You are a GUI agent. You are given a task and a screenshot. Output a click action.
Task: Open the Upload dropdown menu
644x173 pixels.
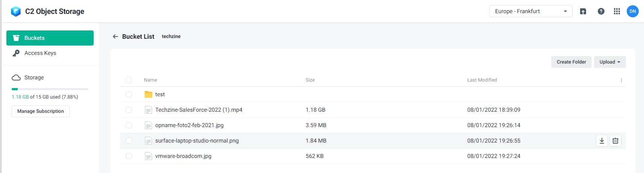(x=610, y=62)
